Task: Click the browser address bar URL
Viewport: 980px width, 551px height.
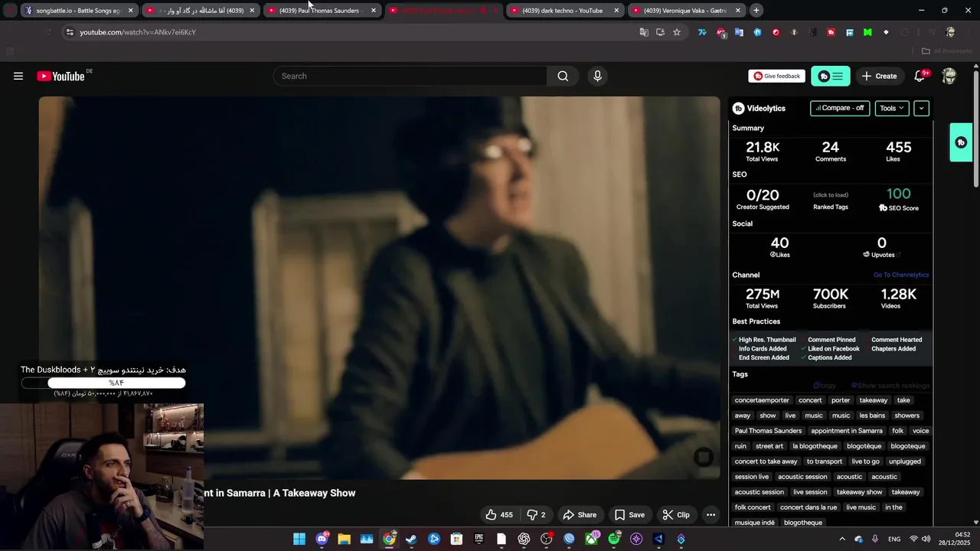Action: 138,32
